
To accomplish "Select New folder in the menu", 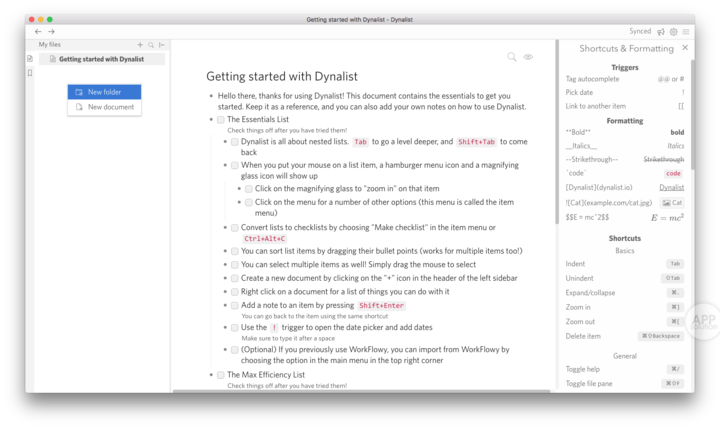I will point(104,92).
